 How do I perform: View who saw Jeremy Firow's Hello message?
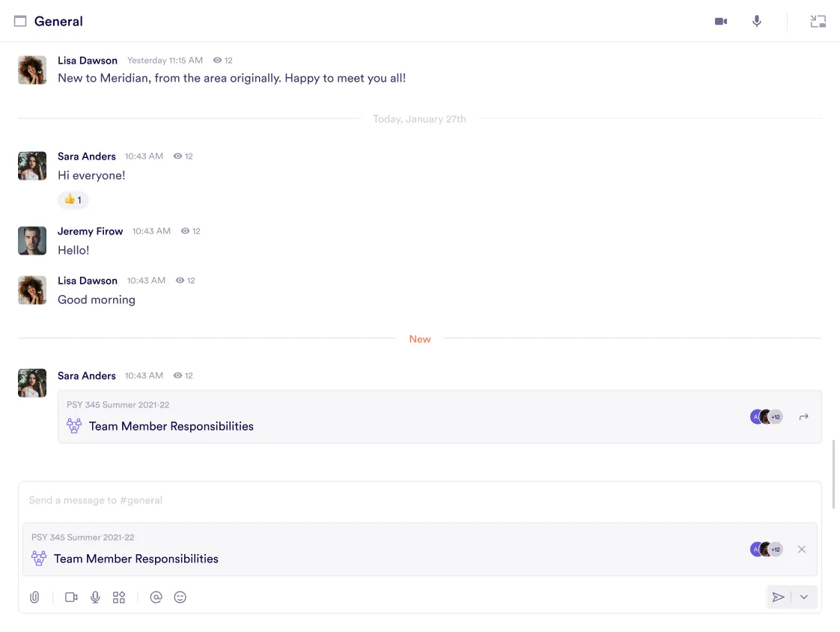pyautogui.click(x=191, y=231)
